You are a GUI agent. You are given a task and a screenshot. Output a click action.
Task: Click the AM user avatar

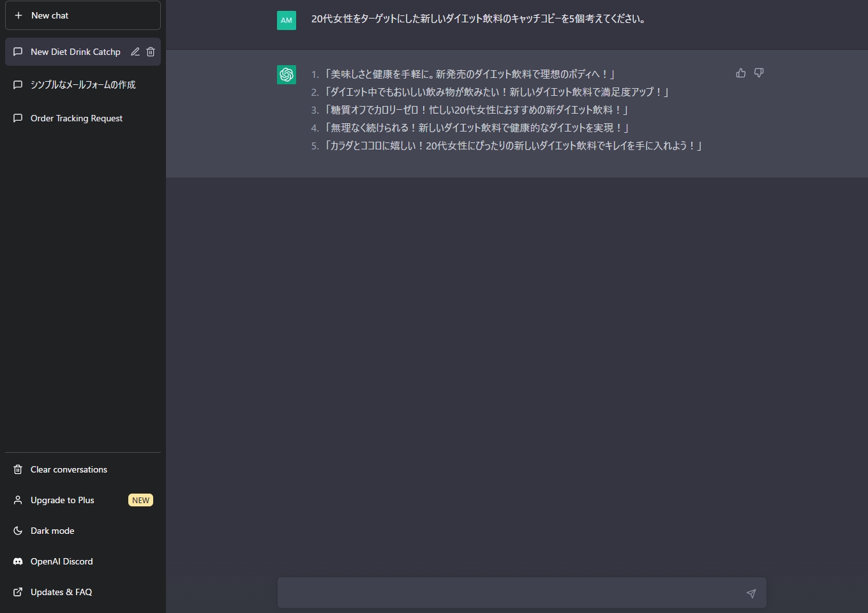tap(287, 20)
